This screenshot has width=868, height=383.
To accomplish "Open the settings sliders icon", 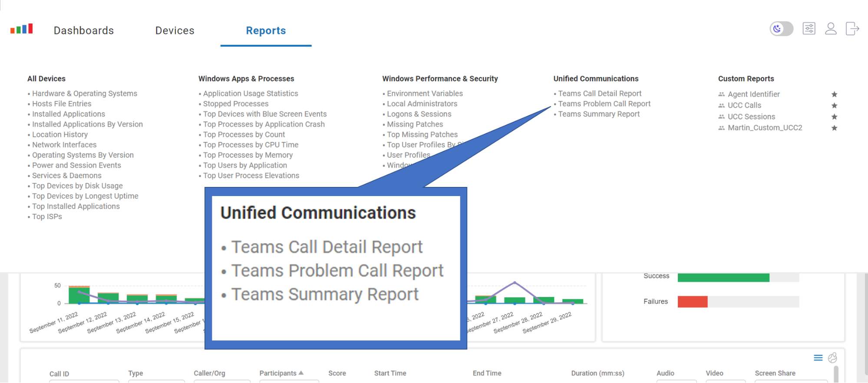I will [x=809, y=29].
